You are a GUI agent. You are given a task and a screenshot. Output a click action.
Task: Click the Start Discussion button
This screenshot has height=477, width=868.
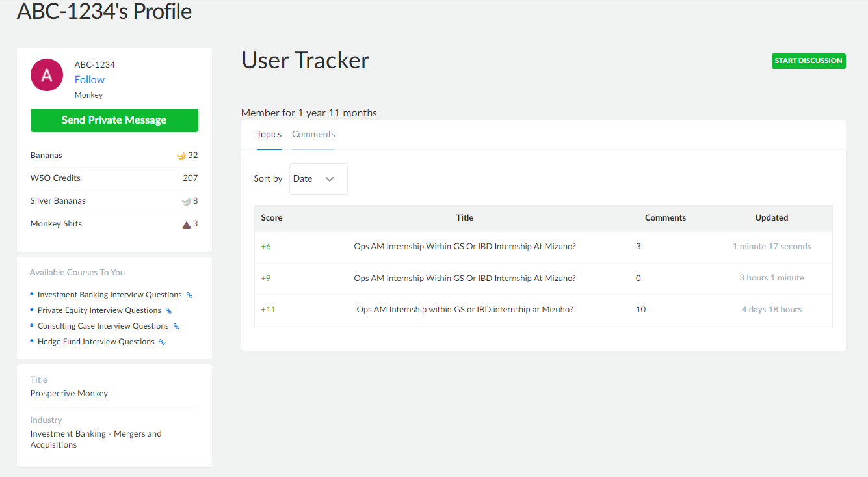pyautogui.click(x=809, y=61)
